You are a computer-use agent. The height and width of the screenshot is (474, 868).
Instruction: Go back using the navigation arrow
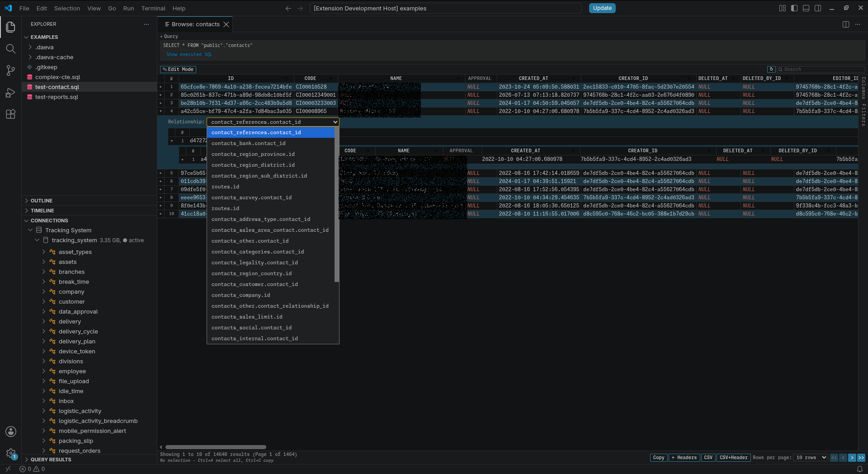[288, 8]
